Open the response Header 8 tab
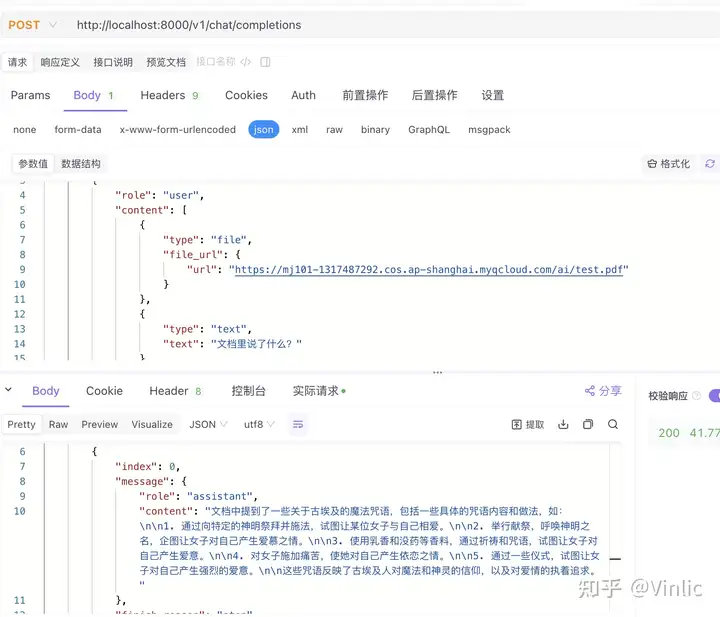The height and width of the screenshot is (617, 720). [175, 391]
